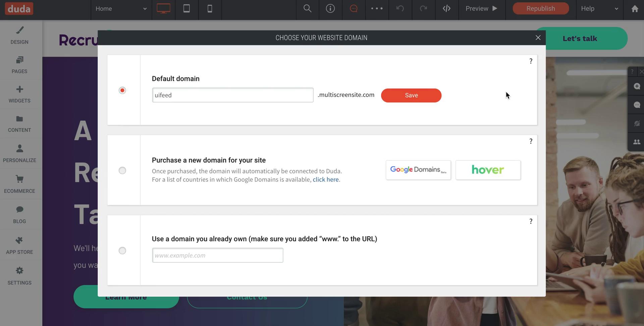This screenshot has height=326, width=644.
Task: Open the developer code editor icon
Action: click(446, 9)
